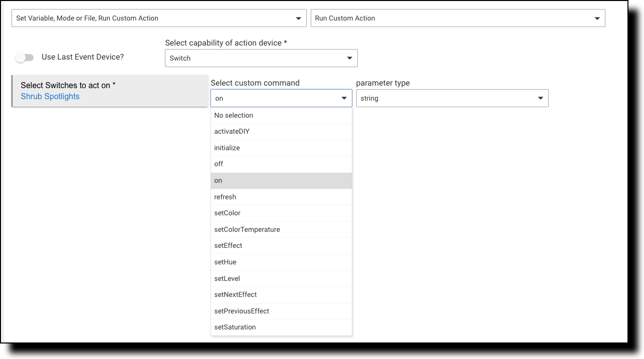
Task: Select initialize in the command list
Action: click(x=281, y=148)
